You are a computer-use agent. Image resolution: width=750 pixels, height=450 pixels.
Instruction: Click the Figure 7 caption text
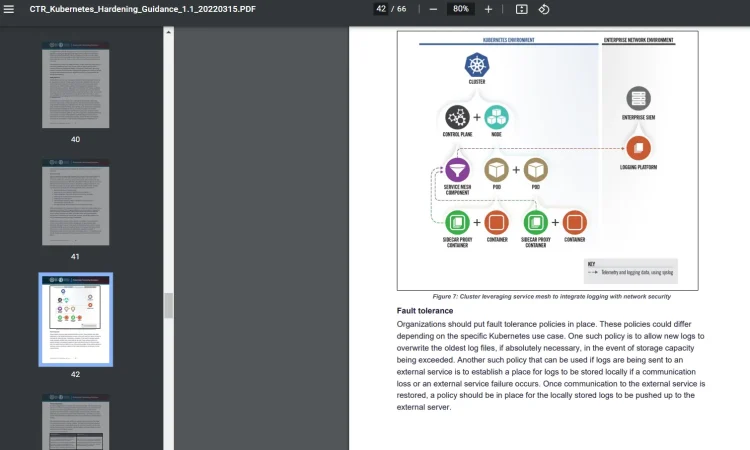551,296
